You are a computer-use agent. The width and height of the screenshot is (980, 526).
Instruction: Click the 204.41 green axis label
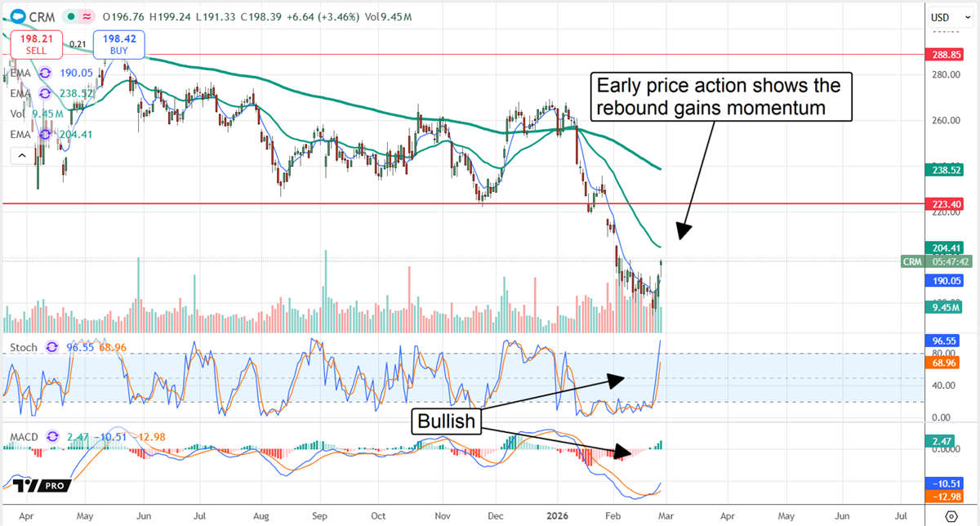[x=946, y=247]
